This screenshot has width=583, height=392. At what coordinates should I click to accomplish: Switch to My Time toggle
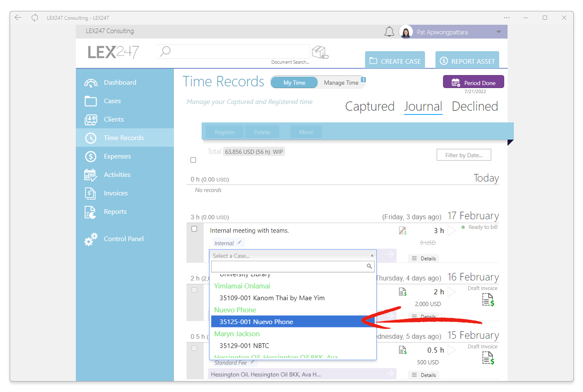(x=294, y=83)
